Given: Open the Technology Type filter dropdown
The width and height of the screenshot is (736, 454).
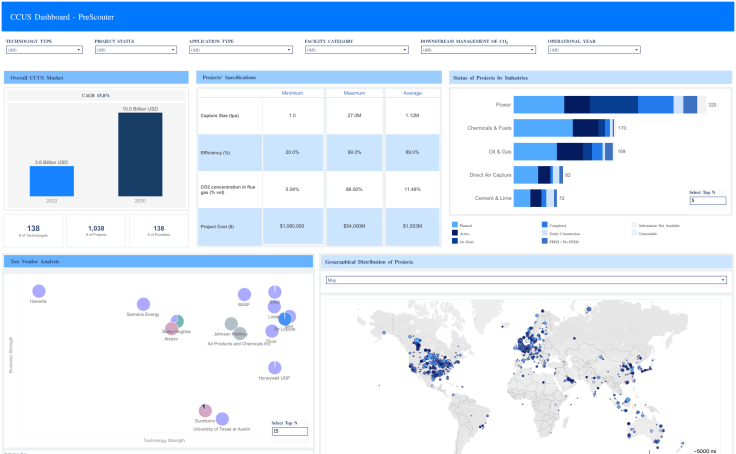Looking at the screenshot, I should pyautogui.click(x=43, y=49).
